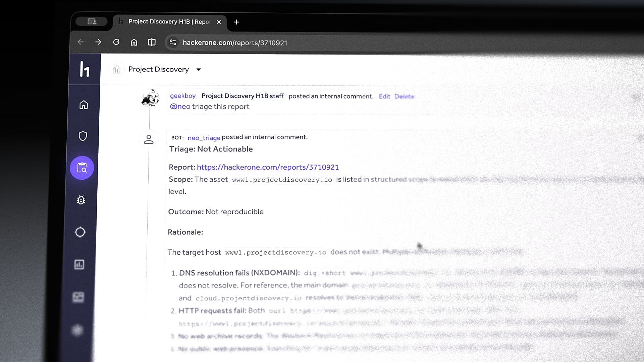Open the hackerone.com/reports/3710921 report link

point(268,167)
